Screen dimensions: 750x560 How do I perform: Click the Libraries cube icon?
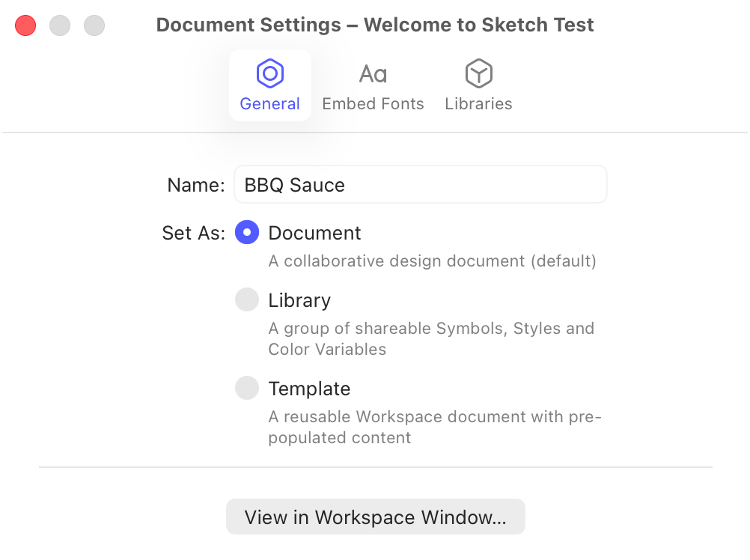tap(479, 73)
